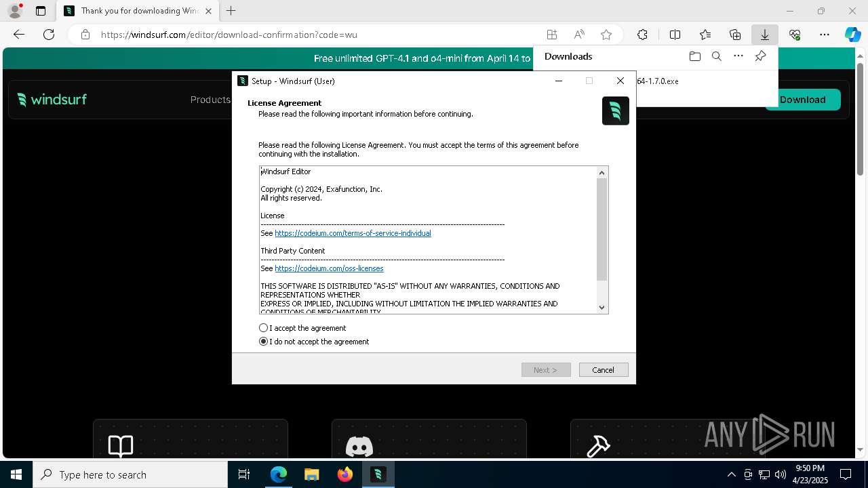The image size is (868, 488).
Task: Pin the Downloads panel
Action: 761,56
